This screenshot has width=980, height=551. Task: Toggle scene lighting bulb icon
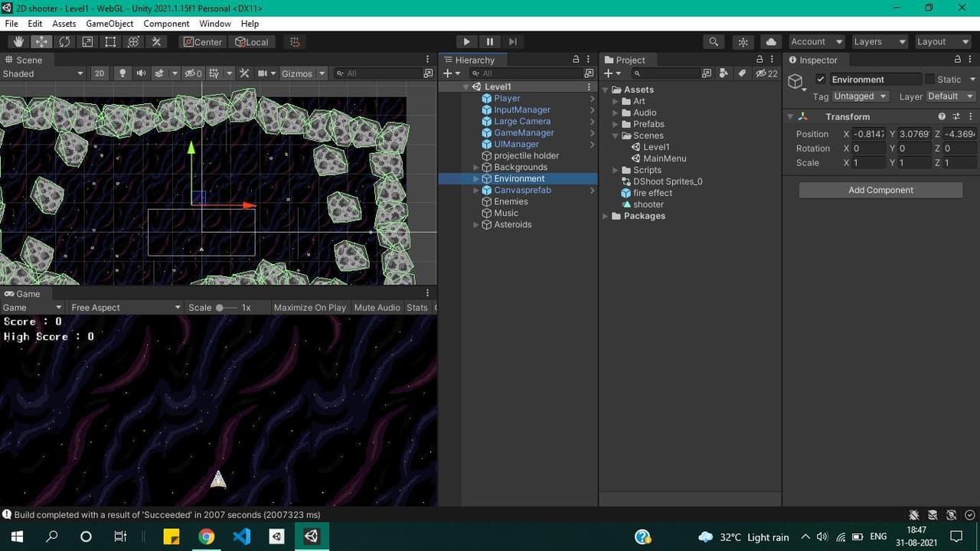pyautogui.click(x=122, y=73)
